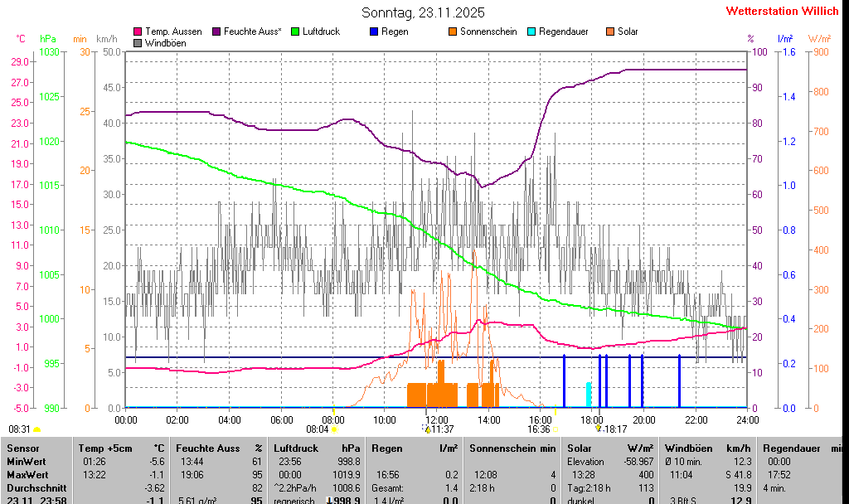
Task: Click the sun icon beside 08:31
Action: 36,429
